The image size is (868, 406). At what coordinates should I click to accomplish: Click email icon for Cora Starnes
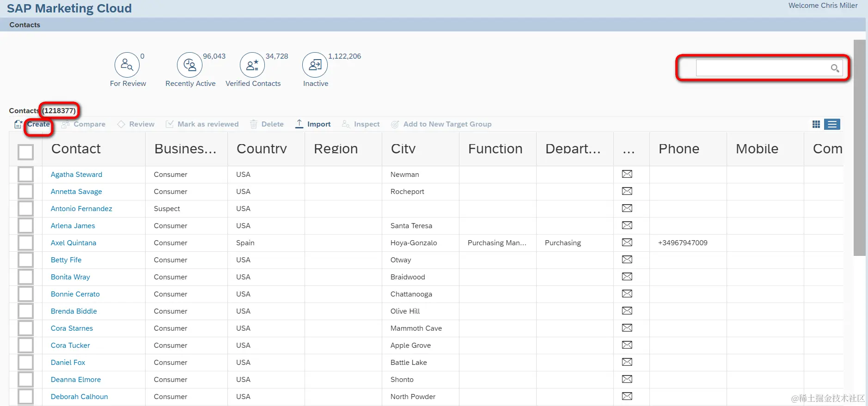[627, 328]
